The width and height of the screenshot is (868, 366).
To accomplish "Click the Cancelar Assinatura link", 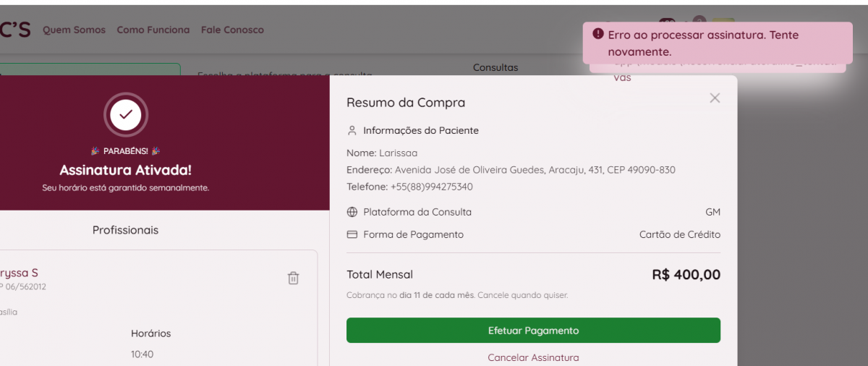I will click(533, 357).
